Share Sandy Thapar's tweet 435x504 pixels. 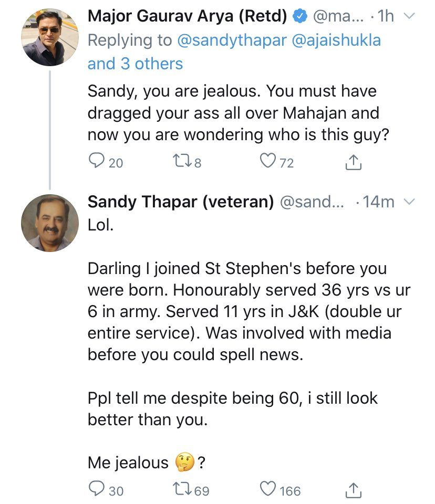point(354,490)
